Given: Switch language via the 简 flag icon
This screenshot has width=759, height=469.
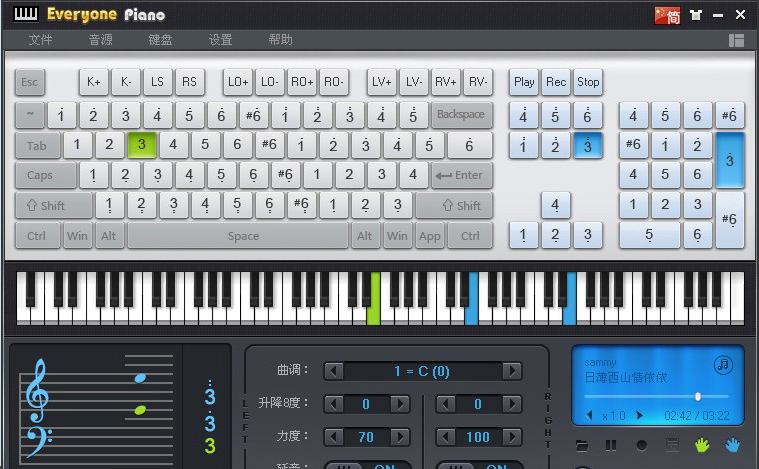Looking at the screenshot, I should [x=667, y=16].
